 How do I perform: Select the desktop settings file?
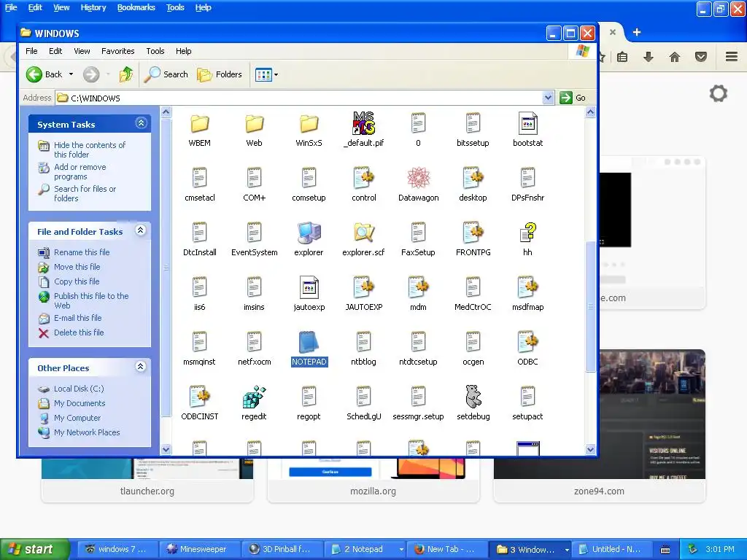click(473, 184)
